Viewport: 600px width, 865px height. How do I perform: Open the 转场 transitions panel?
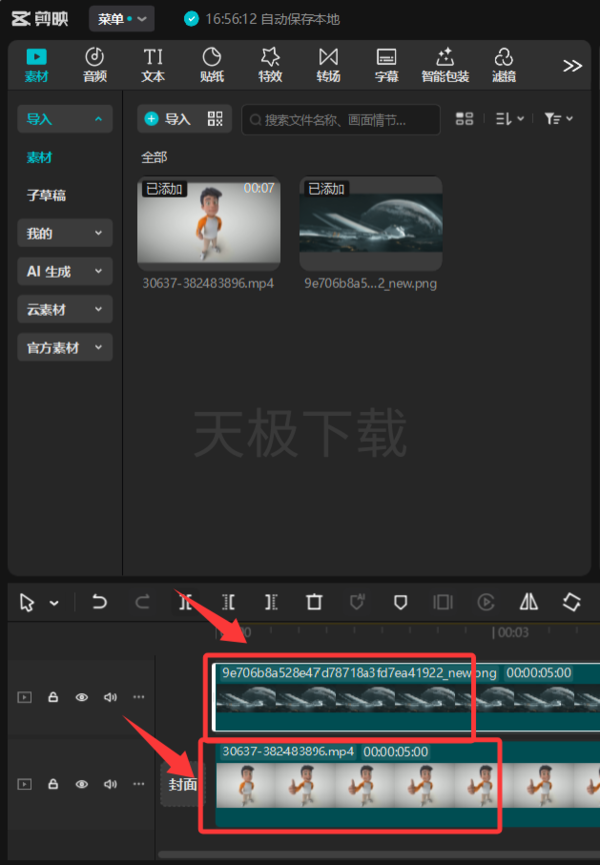(x=328, y=65)
